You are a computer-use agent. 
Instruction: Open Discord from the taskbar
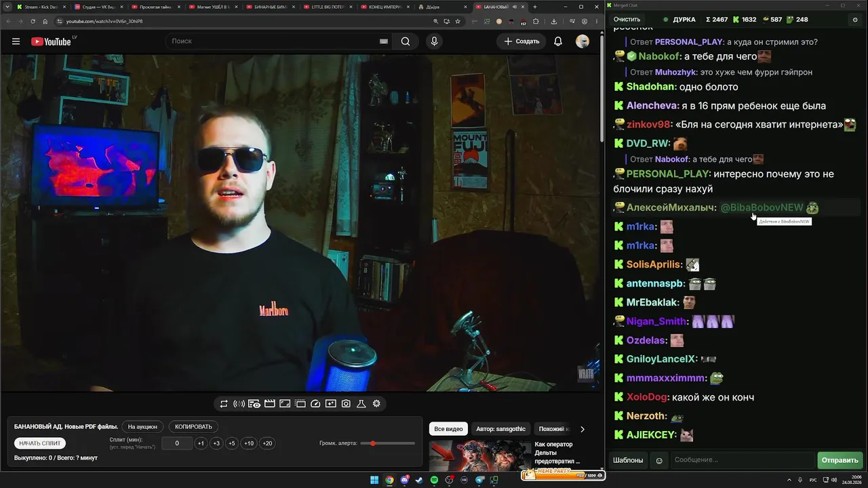[x=405, y=480]
